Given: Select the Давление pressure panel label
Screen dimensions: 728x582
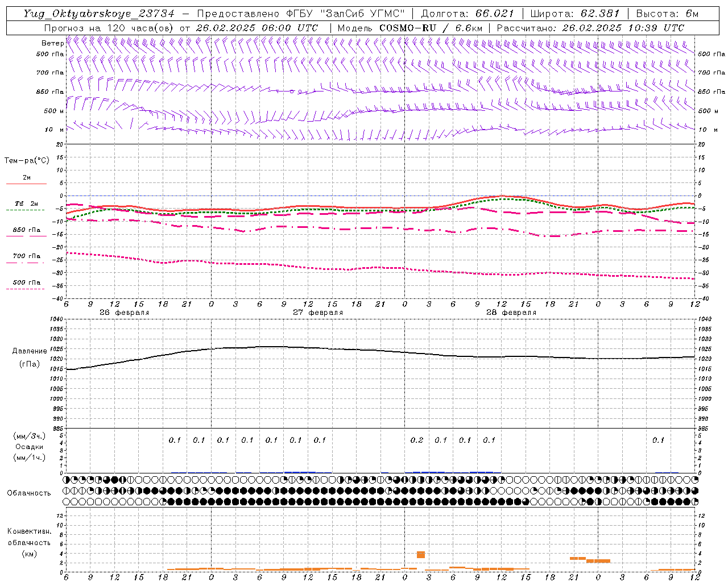Looking at the screenshot, I should (x=30, y=351).
